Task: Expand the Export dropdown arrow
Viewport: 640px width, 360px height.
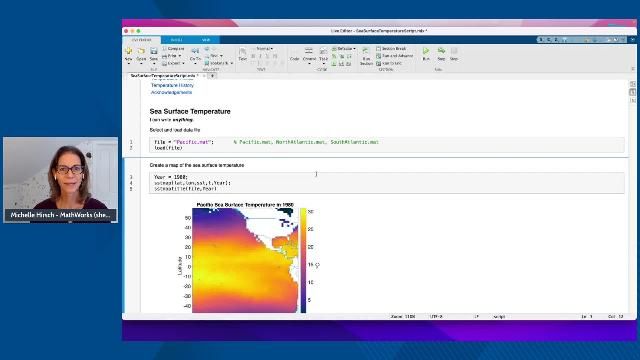Action: [x=183, y=63]
